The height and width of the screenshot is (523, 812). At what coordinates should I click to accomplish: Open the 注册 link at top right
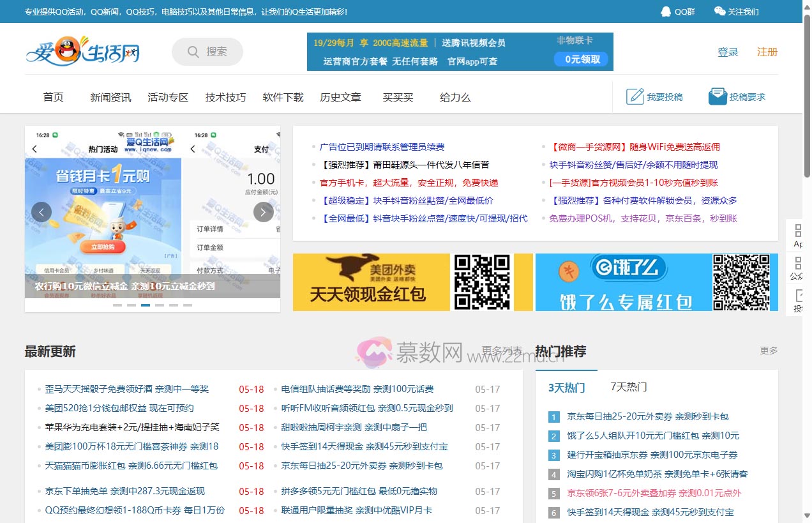click(767, 52)
